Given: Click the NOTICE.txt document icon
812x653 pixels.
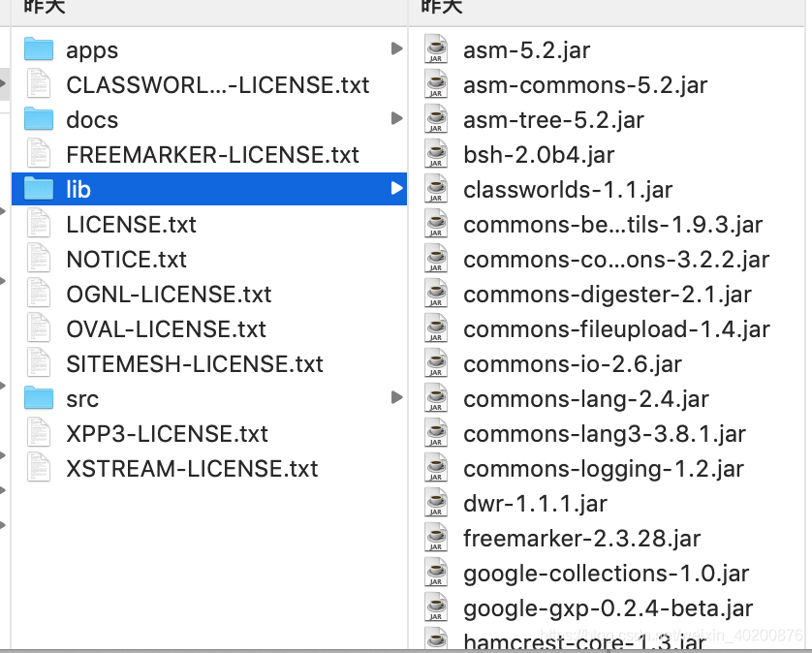Looking at the screenshot, I should [x=39, y=259].
